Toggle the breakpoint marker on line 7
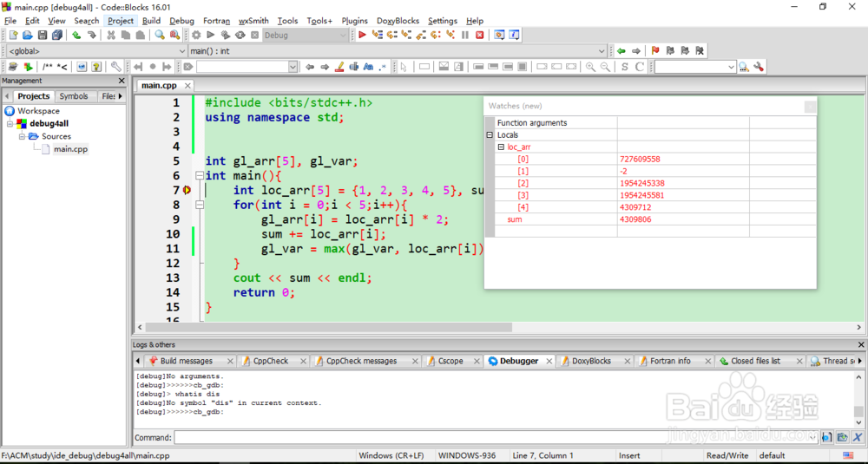Viewport: 868px width, 464px height. point(187,190)
